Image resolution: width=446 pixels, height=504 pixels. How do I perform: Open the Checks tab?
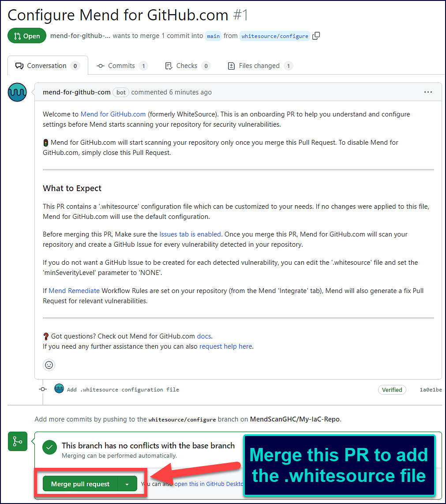click(x=187, y=66)
